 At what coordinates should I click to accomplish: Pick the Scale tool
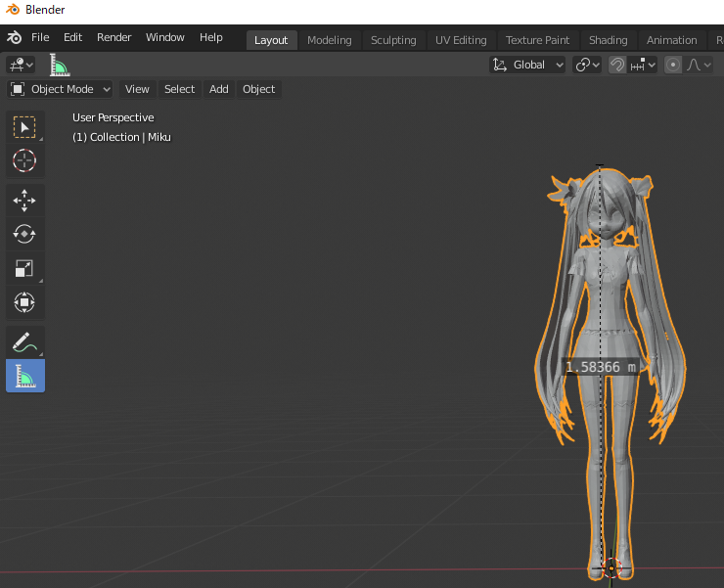(x=24, y=268)
